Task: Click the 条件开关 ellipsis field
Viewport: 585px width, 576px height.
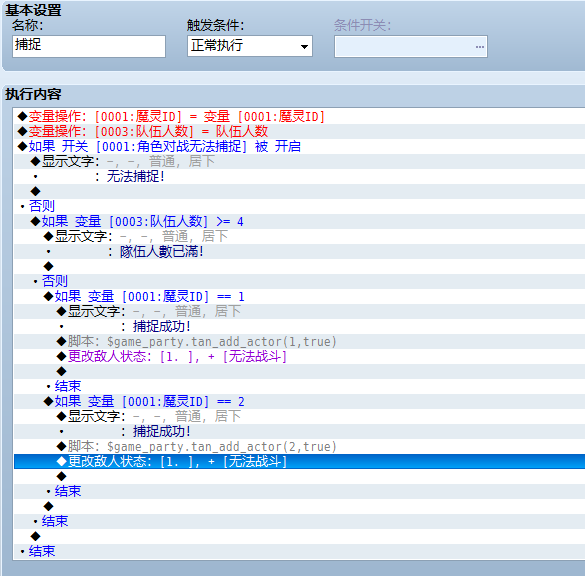Action: pos(411,47)
